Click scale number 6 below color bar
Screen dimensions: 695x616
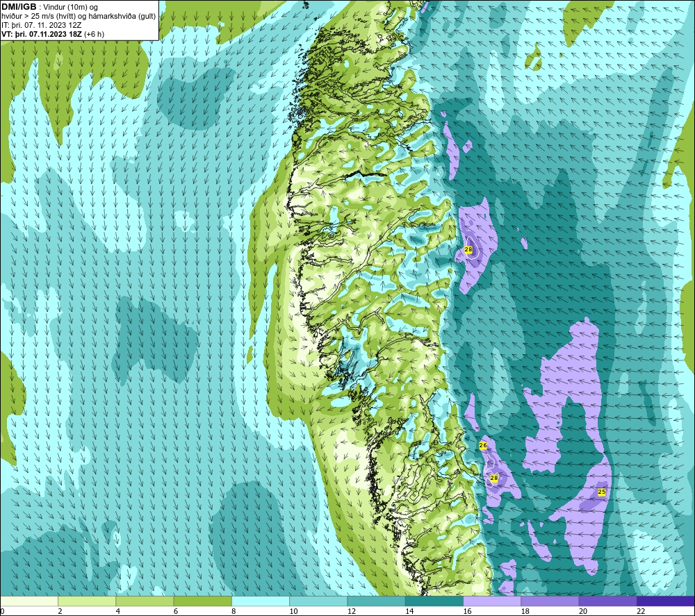pos(176,612)
